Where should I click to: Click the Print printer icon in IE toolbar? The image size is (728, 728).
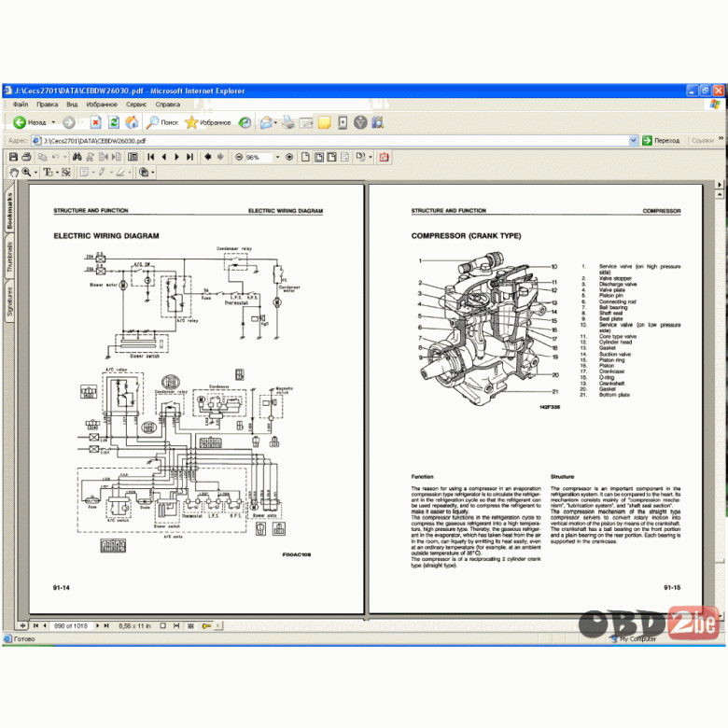point(287,122)
